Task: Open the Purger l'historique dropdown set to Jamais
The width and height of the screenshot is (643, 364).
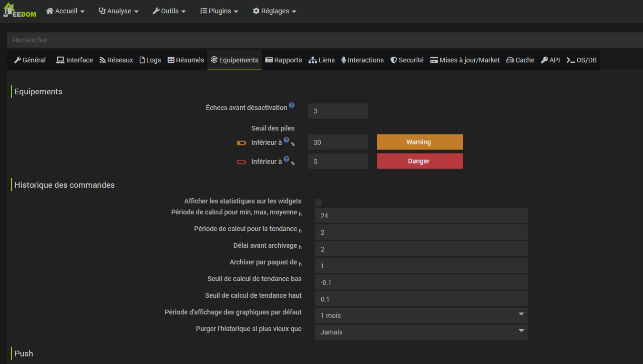Action: 421,332
